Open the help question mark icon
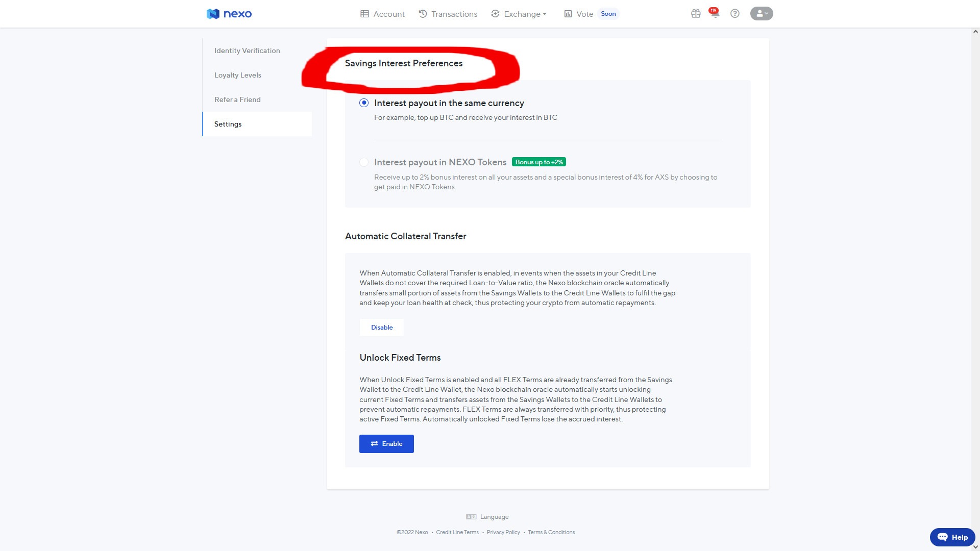 coord(735,14)
